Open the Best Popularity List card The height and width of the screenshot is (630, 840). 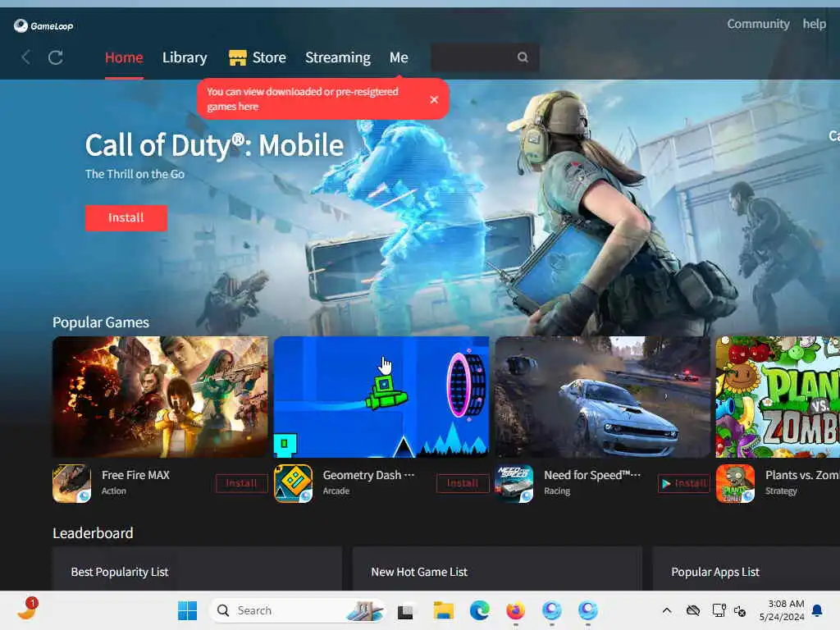(197, 569)
